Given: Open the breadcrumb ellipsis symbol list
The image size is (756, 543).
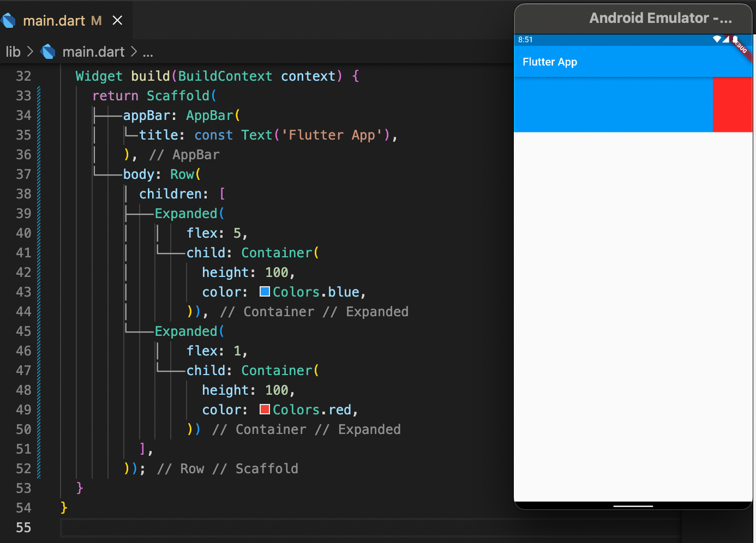Looking at the screenshot, I should tap(148, 52).
